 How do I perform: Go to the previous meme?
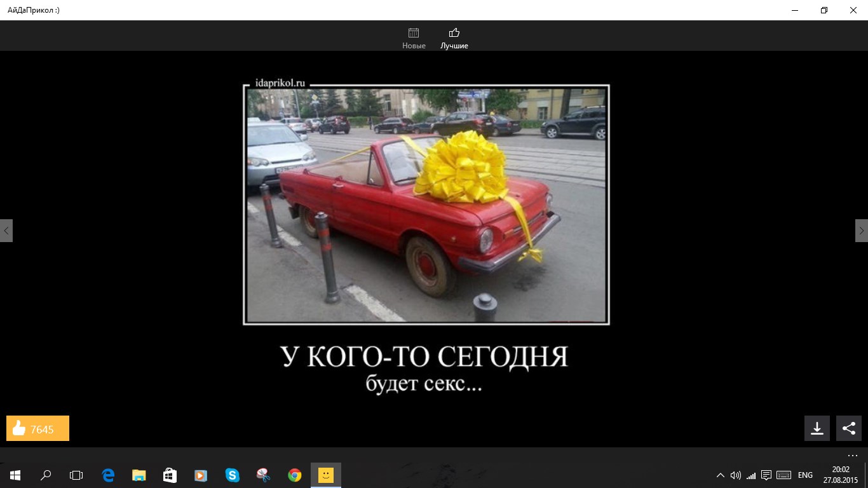pyautogui.click(x=6, y=230)
